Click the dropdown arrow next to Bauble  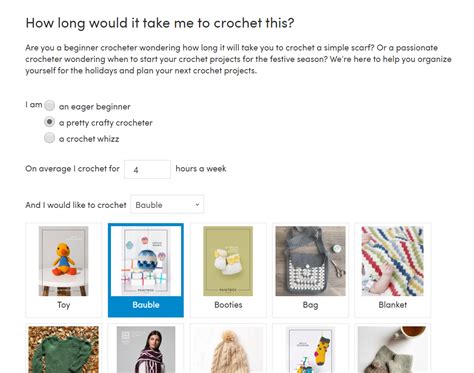pos(197,204)
